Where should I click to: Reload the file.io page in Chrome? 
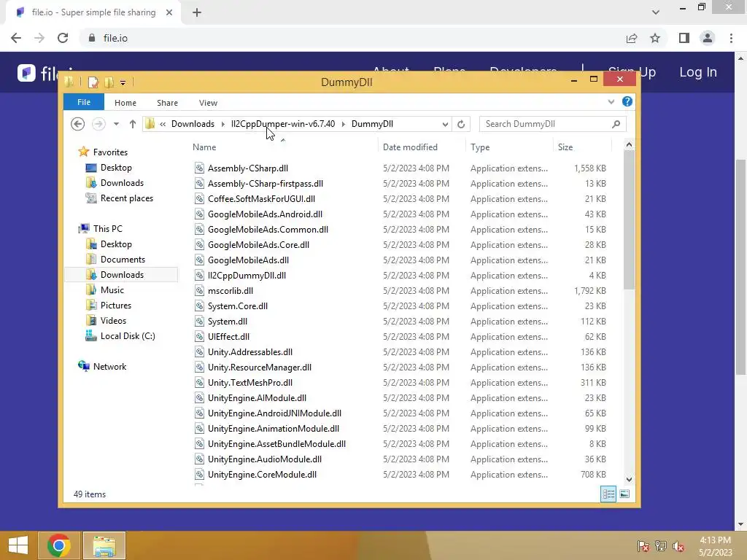click(63, 38)
